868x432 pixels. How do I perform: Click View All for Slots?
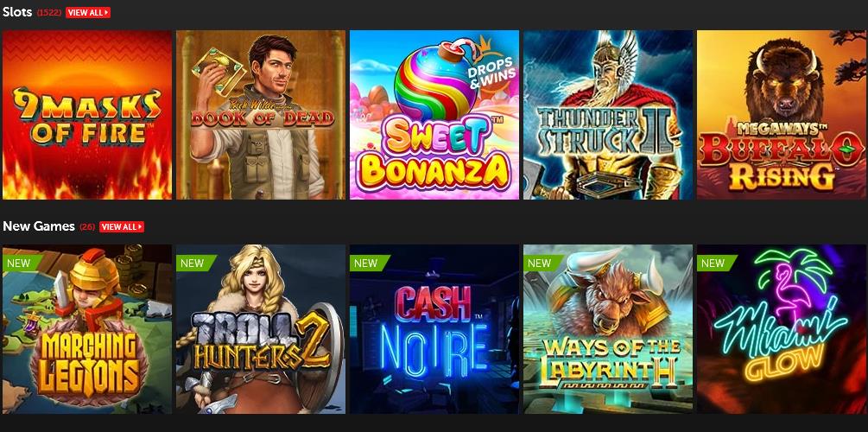pos(88,12)
